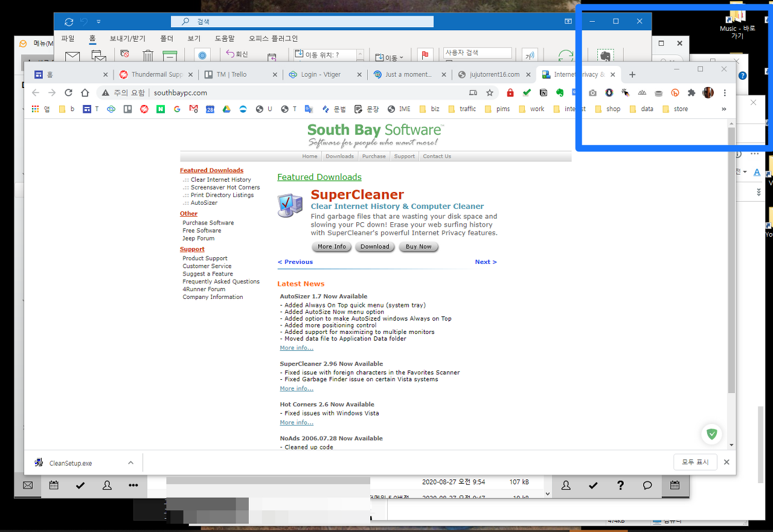773x532 pixels.
Task: Open the Trello bookmark icon
Action: click(x=127, y=109)
